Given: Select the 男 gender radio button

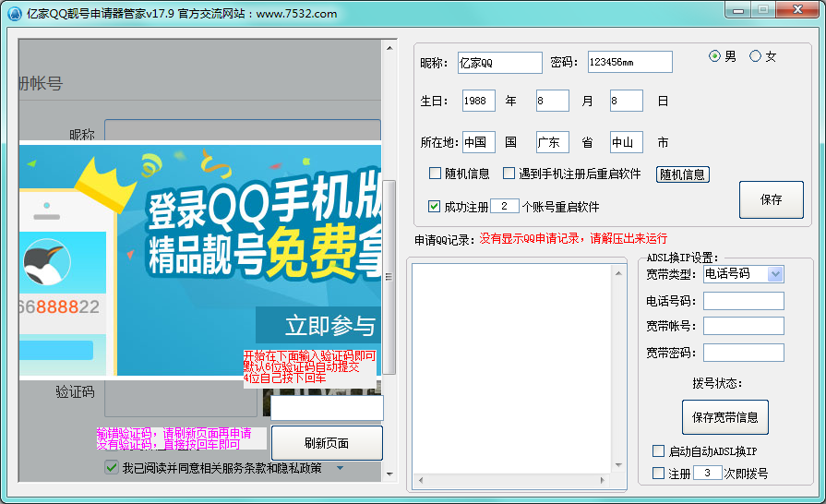Looking at the screenshot, I should [714, 55].
